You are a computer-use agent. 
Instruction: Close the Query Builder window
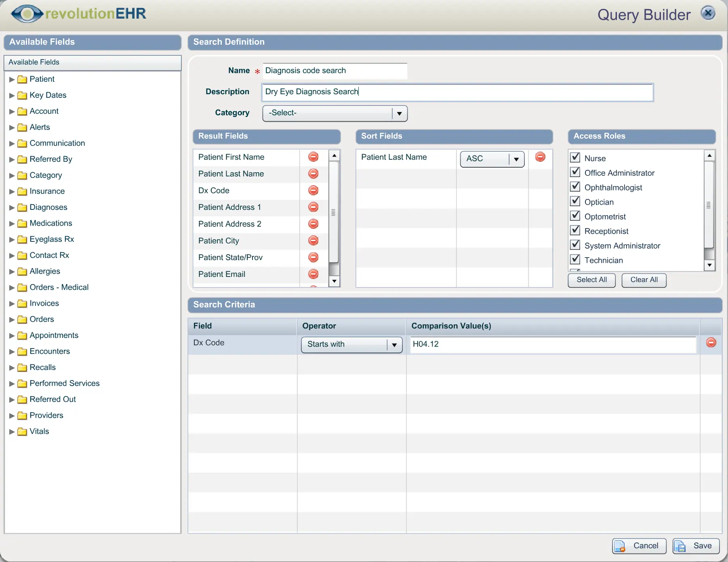click(x=707, y=13)
